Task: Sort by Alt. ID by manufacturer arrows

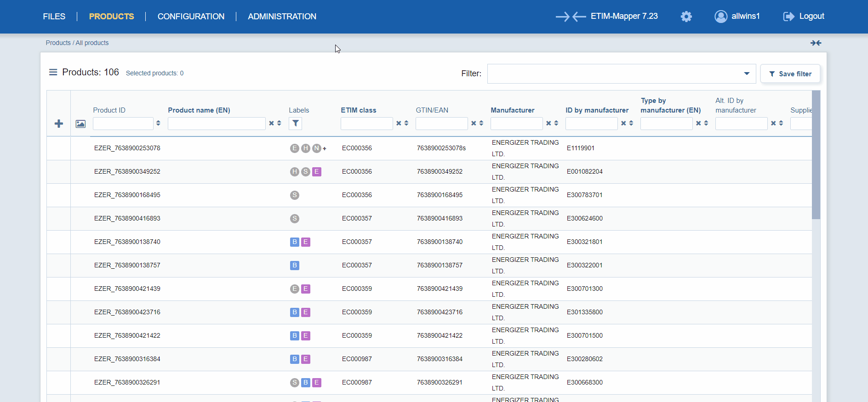Action: pos(781,123)
